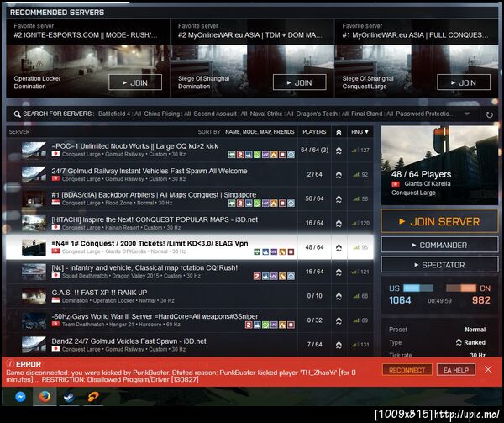The image size is (504, 423).
Task: Click the ranked icon on G.A.S. row
Action: point(339,296)
